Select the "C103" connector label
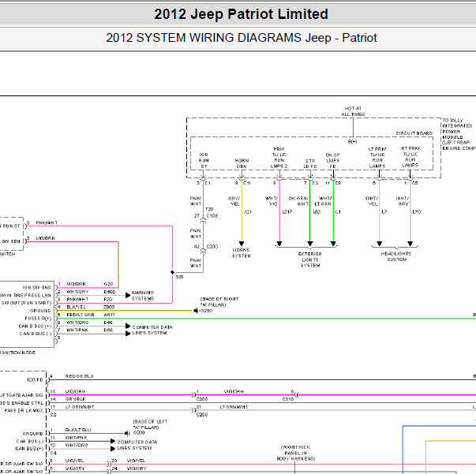Image resolution: width=476 pixels, height=474 pixels. click(212, 215)
